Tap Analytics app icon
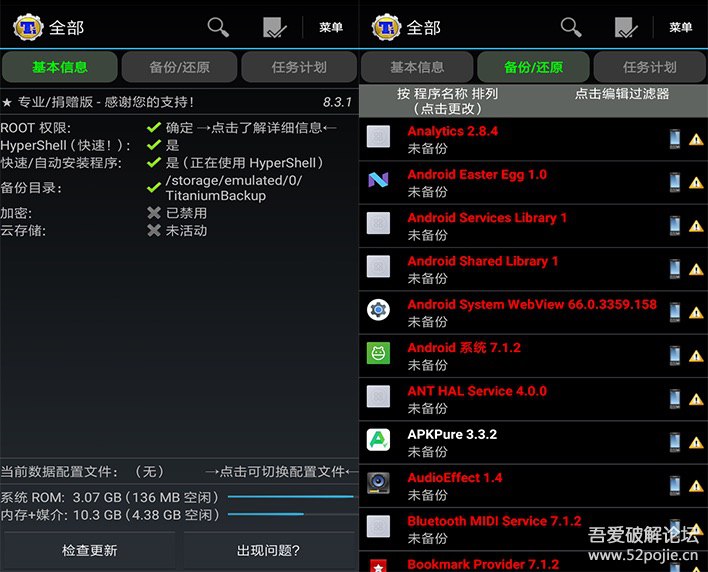The image size is (708, 572). 378,137
